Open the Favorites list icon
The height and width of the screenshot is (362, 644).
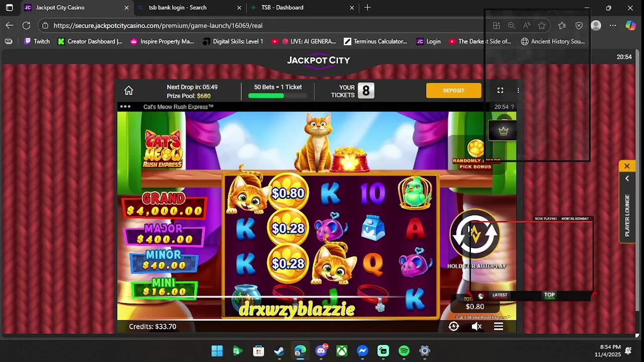pos(562,25)
